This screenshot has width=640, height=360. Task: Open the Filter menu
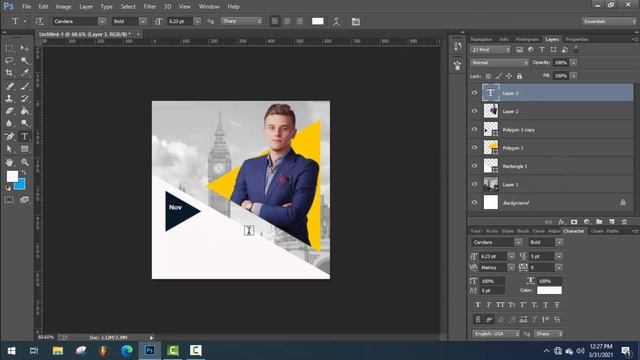149,7
